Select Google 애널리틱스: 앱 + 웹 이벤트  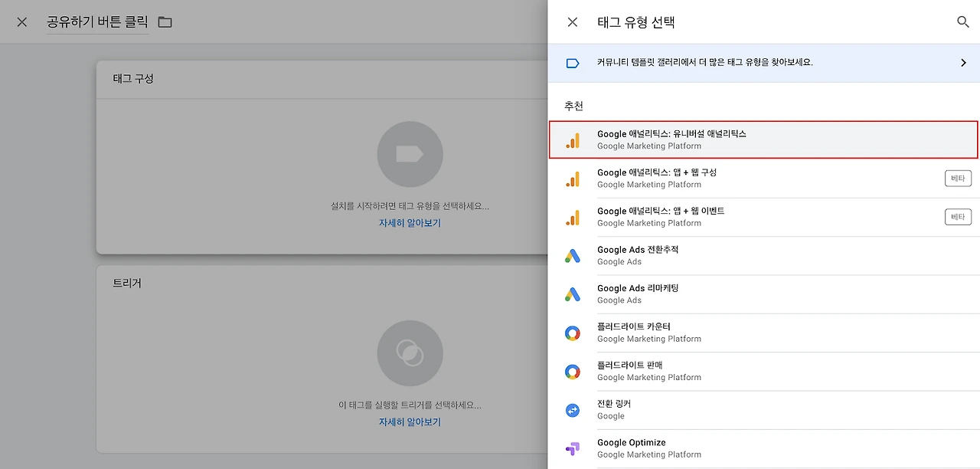tap(764, 217)
